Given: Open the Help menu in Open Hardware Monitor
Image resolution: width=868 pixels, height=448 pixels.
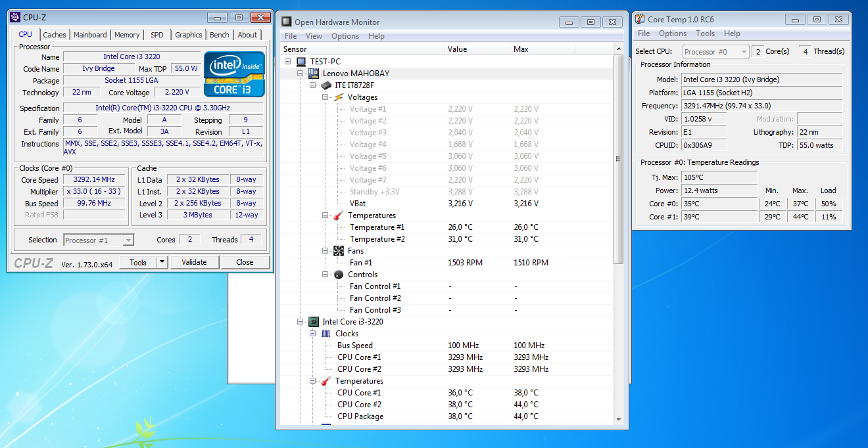Looking at the screenshot, I should click(x=376, y=36).
